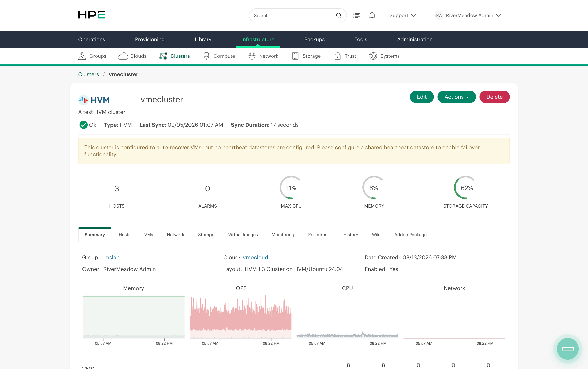Viewport: 588px width, 369px height.
Task: Click the heartbeat datastore warning banner
Action: [294, 151]
